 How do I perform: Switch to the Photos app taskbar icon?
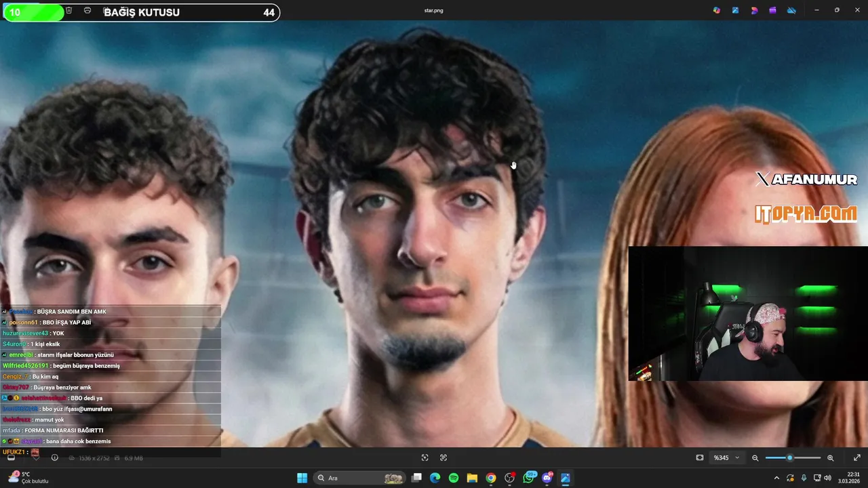click(x=565, y=478)
